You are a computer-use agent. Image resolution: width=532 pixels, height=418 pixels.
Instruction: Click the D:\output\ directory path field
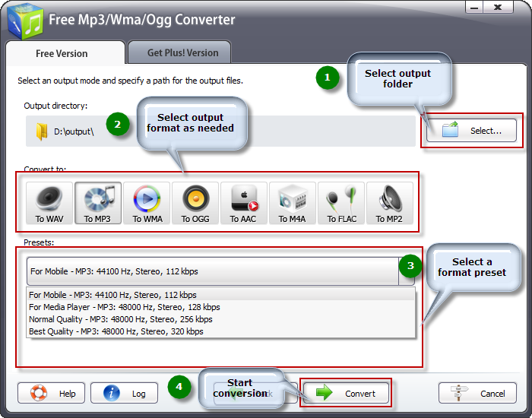(220, 131)
